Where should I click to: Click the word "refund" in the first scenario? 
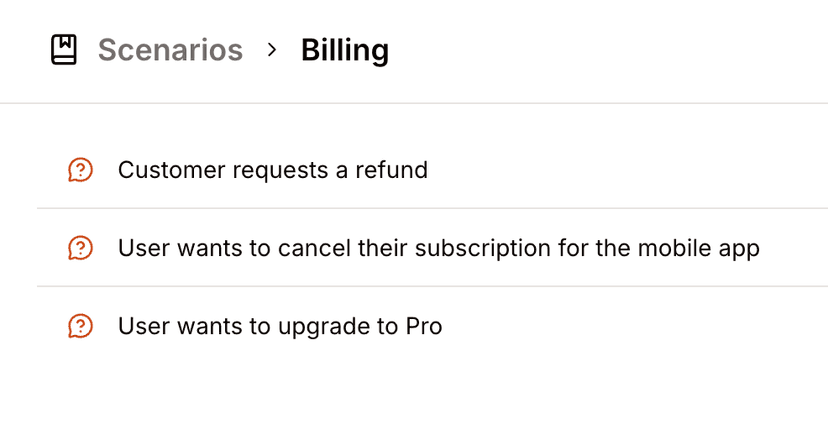coord(394,170)
